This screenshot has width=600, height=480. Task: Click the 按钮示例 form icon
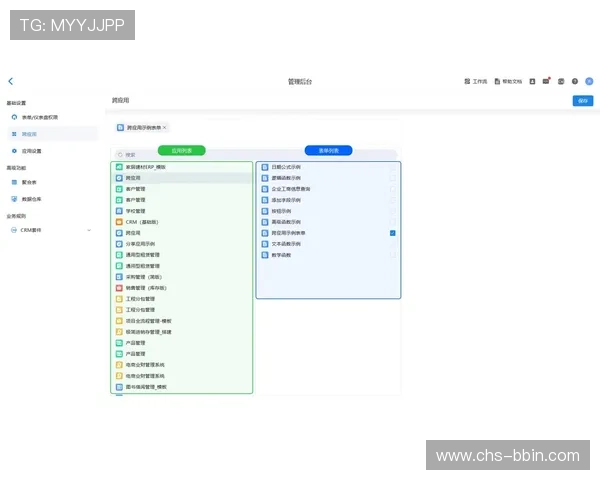(x=265, y=211)
